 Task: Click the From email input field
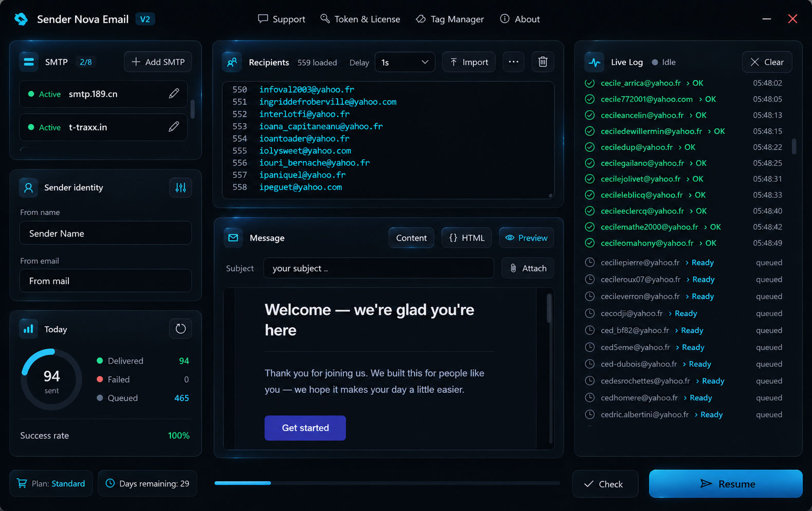click(x=105, y=281)
